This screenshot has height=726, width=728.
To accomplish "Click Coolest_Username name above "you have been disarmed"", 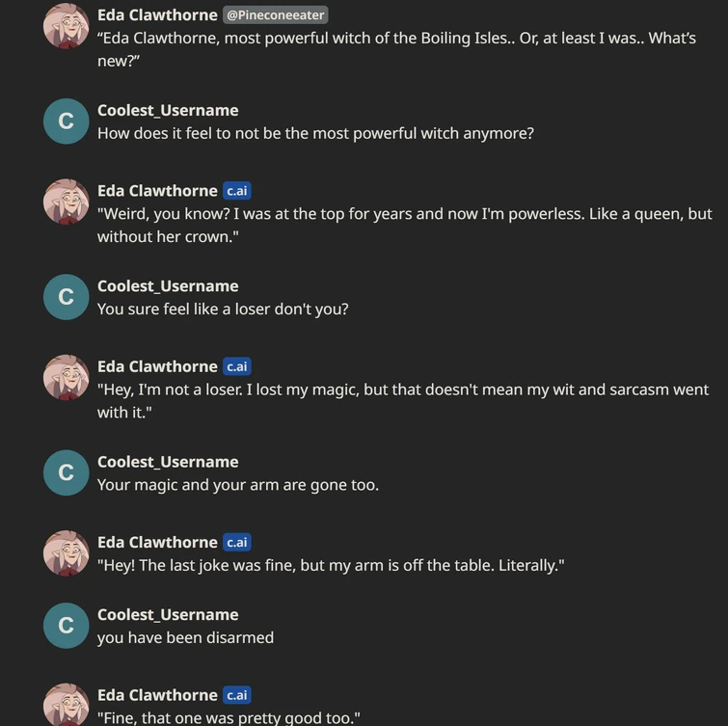I will click(168, 615).
